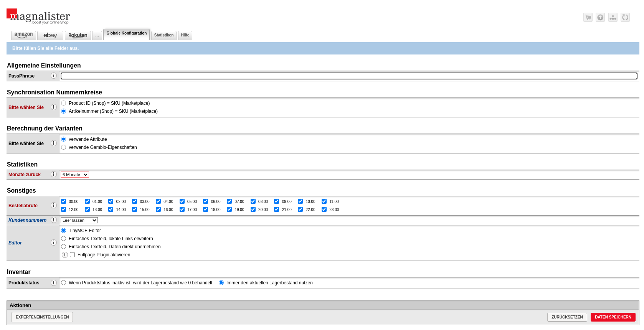644x330 pixels.
Task: Click info icon beside Bestellabrufe
Action: pos(54,205)
